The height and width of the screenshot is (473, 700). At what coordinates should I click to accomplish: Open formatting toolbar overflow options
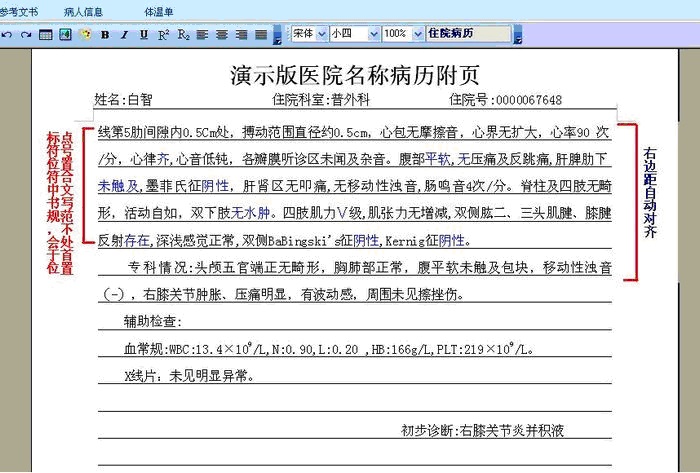pyautogui.click(x=277, y=35)
